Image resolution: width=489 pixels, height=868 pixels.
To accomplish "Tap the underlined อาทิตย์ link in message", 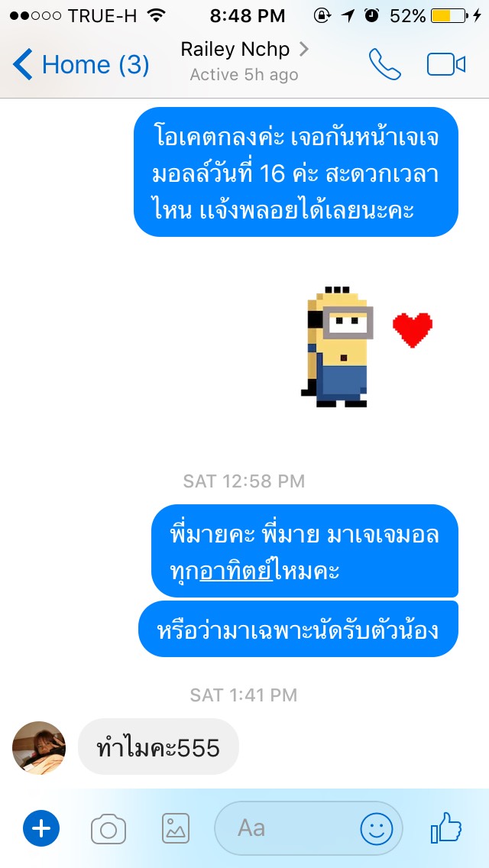I will pos(236,572).
